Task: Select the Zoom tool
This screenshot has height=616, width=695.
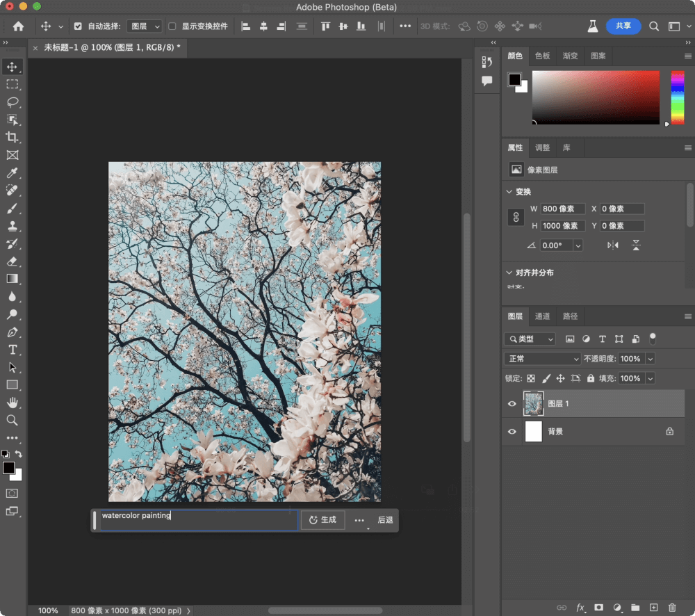Action: (x=12, y=421)
